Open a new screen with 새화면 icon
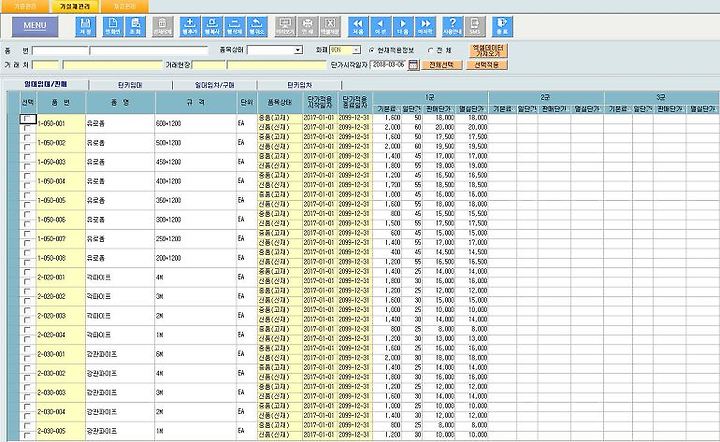The image size is (720, 442). coord(112,27)
